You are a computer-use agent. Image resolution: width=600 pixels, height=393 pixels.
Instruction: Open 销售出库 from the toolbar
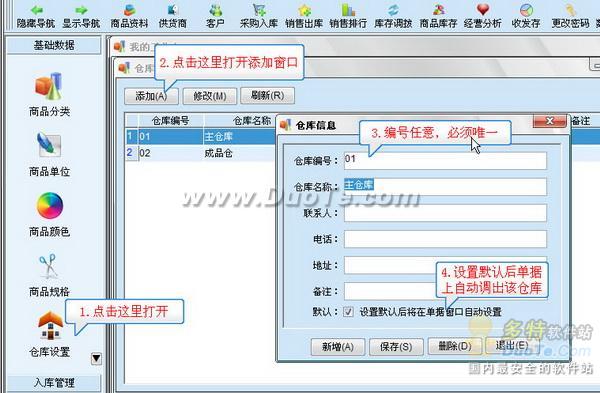304,16
